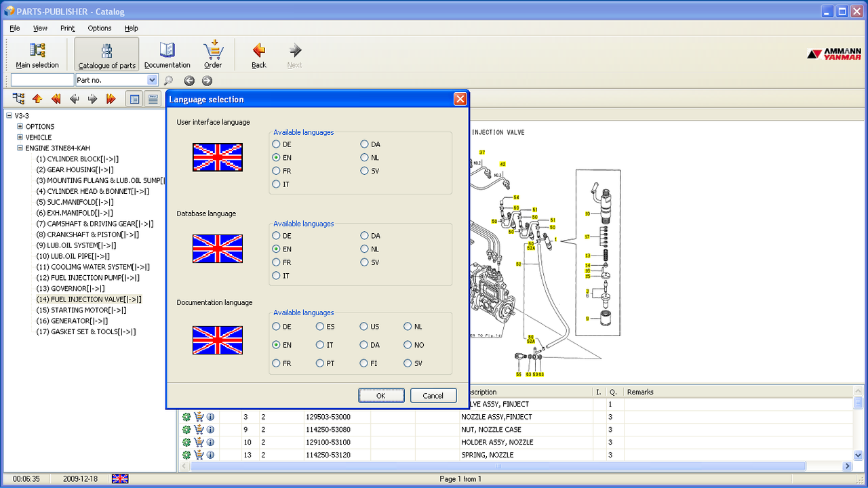Go Back using the red arrow icon
The image size is (868, 488).
(x=258, y=49)
